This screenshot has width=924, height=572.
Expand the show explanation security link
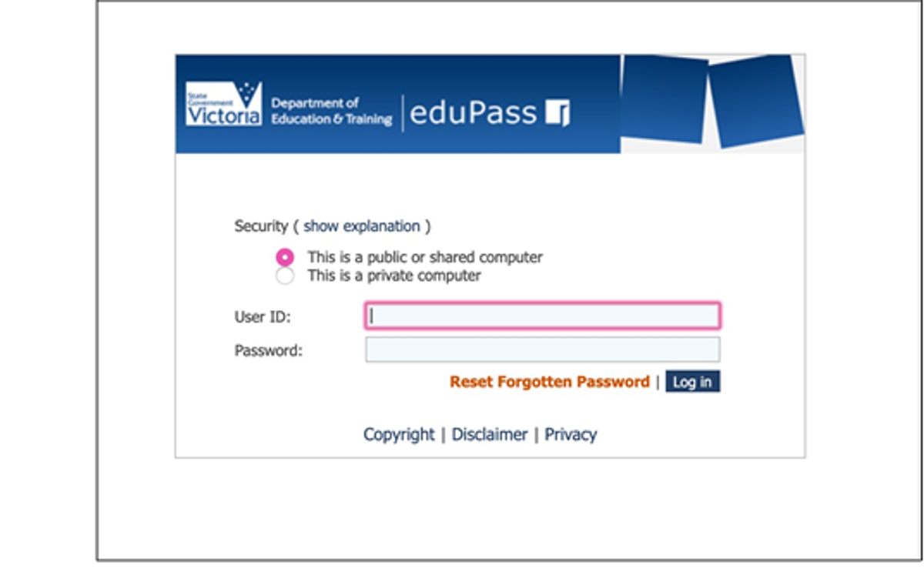tap(362, 226)
